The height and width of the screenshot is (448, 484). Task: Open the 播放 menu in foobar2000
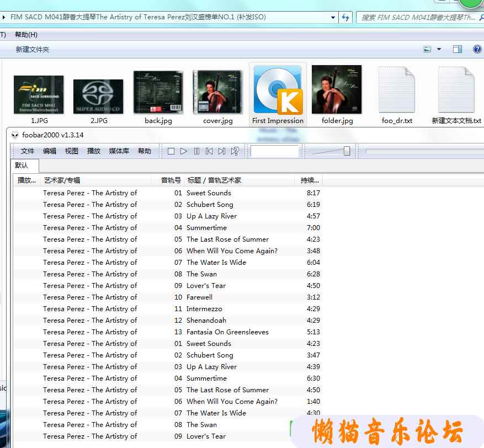pos(94,151)
